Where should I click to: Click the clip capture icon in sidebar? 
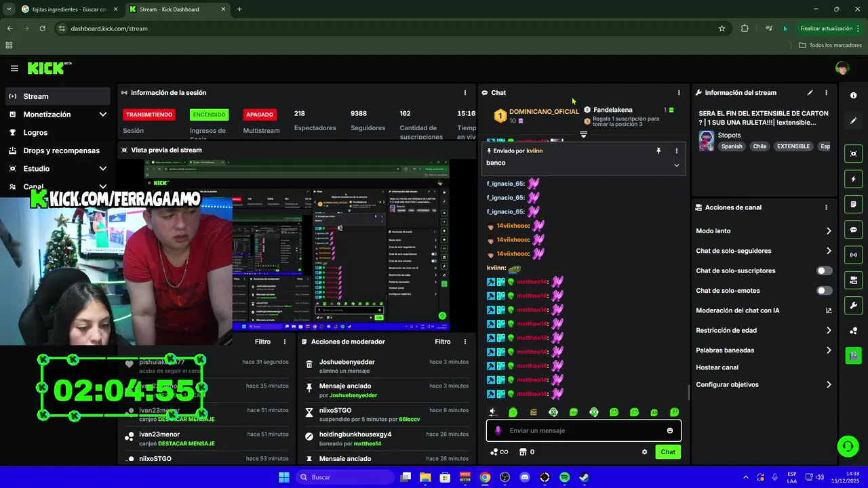[853, 154]
